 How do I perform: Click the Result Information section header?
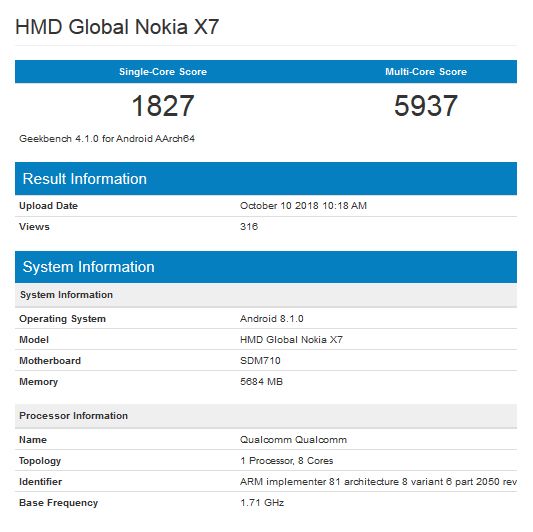pos(266,179)
